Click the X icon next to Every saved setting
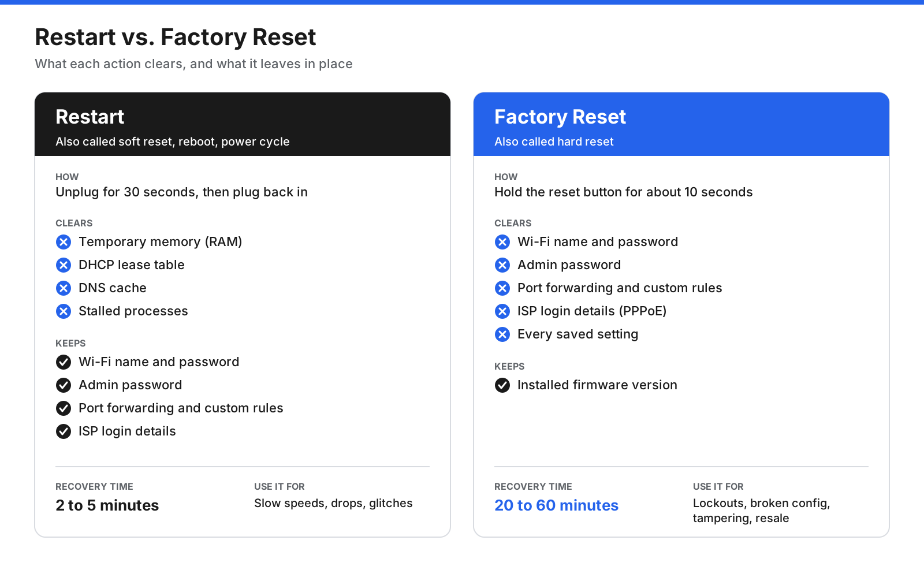 502,334
